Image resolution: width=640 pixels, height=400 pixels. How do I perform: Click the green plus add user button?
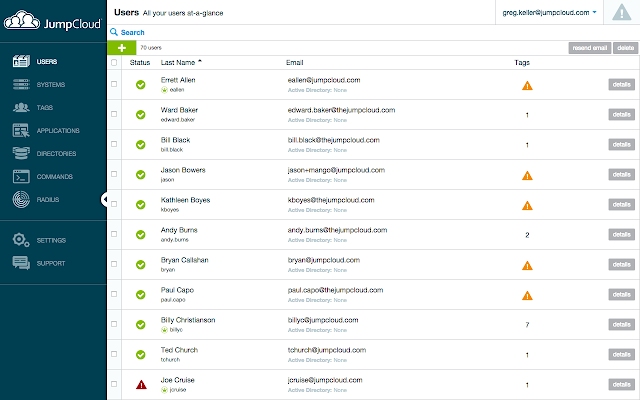122,48
